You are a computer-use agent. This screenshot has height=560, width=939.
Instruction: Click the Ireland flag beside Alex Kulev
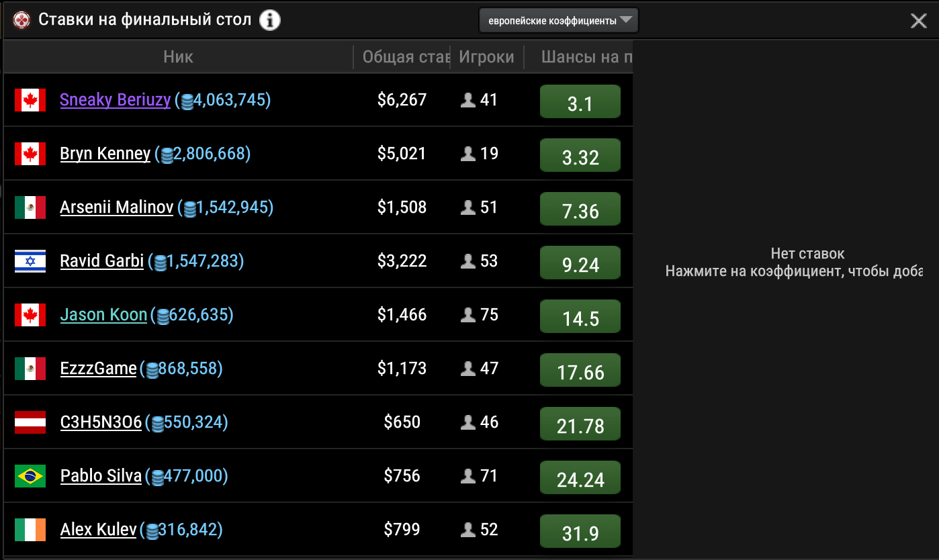30,530
